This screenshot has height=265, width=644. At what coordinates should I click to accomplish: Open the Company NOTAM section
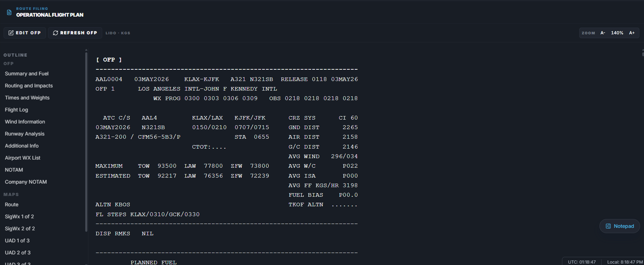[26, 182]
